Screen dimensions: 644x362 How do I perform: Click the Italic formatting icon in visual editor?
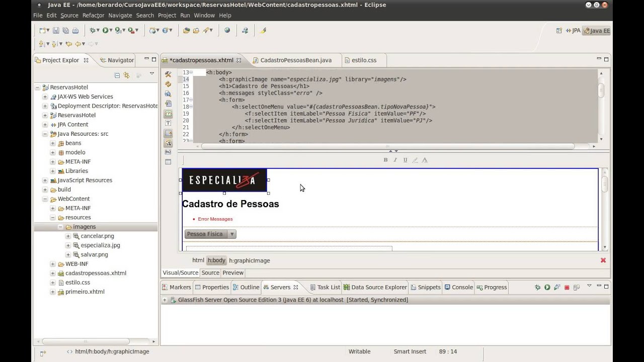click(x=395, y=160)
